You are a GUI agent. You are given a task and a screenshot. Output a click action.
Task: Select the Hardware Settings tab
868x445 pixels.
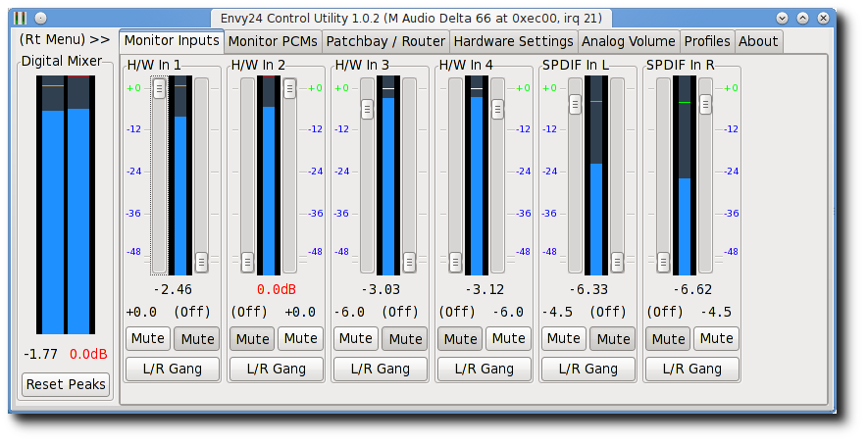(513, 41)
